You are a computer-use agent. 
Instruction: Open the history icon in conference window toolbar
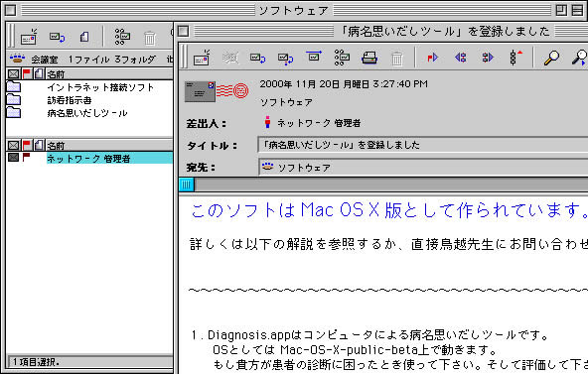coord(122,37)
